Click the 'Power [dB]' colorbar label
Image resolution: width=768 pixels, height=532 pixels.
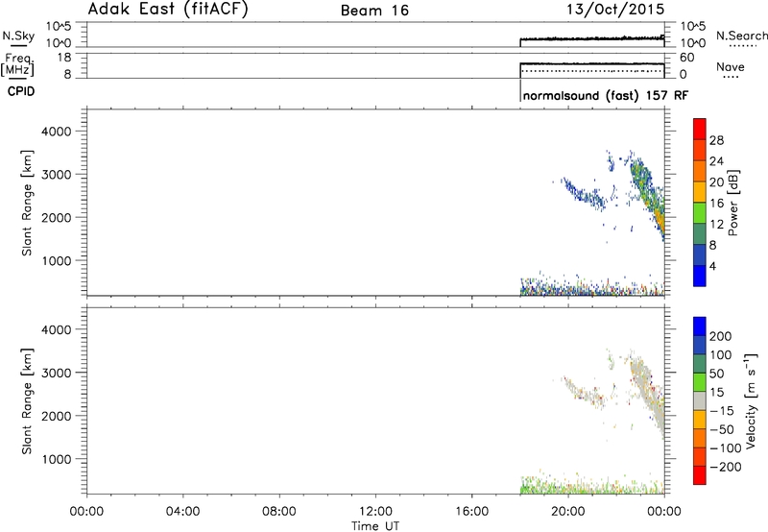pos(732,203)
